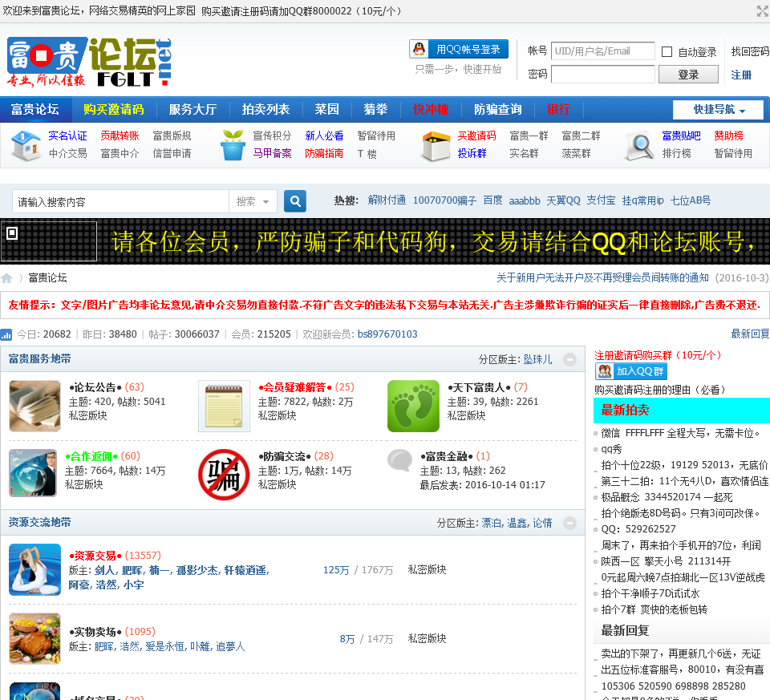Open the 富贵论坛 nav tab
This screenshot has width=770, height=700.
point(35,109)
